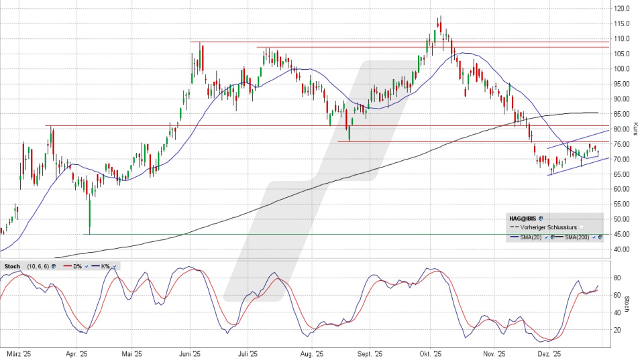Screen dimensions: 644x362
Task: Click the Okt. '25 date axis label
Action: [429, 353]
